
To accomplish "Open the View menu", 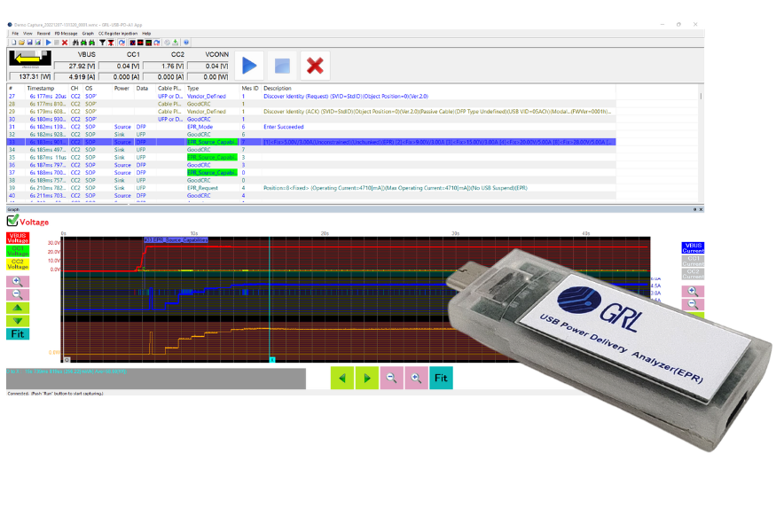I will (27, 34).
